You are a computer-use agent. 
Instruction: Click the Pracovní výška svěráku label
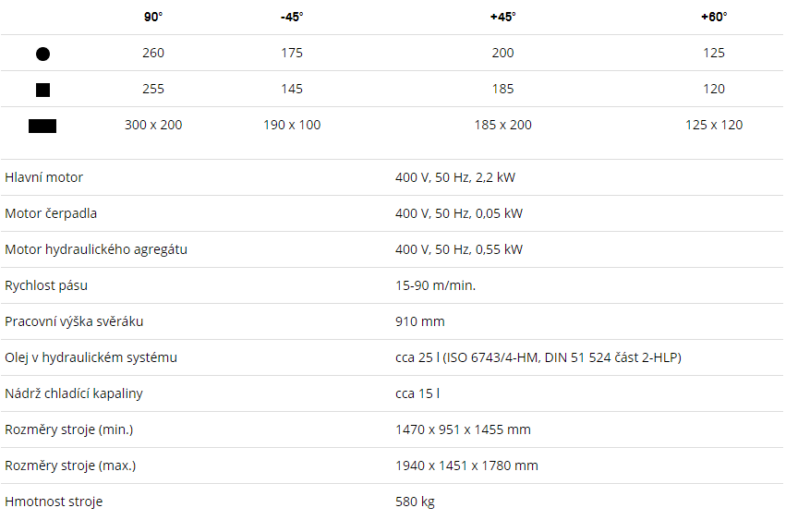pyautogui.click(x=74, y=321)
